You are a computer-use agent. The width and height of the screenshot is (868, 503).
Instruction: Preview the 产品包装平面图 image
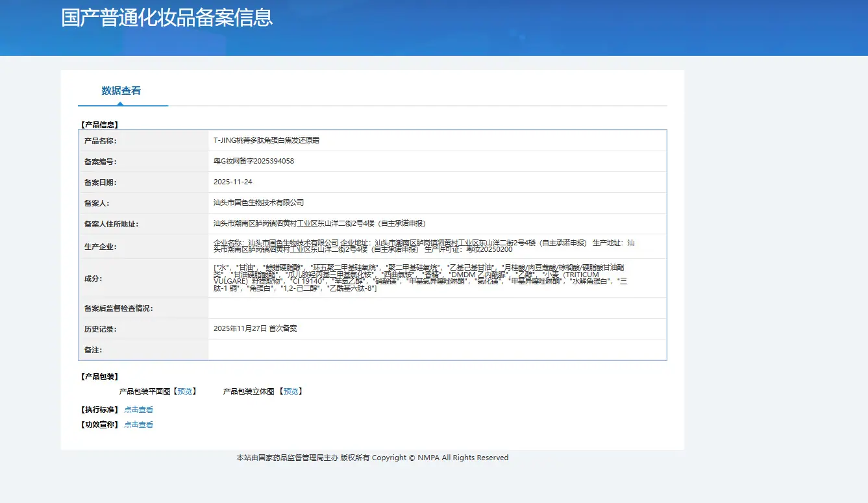(x=185, y=391)
